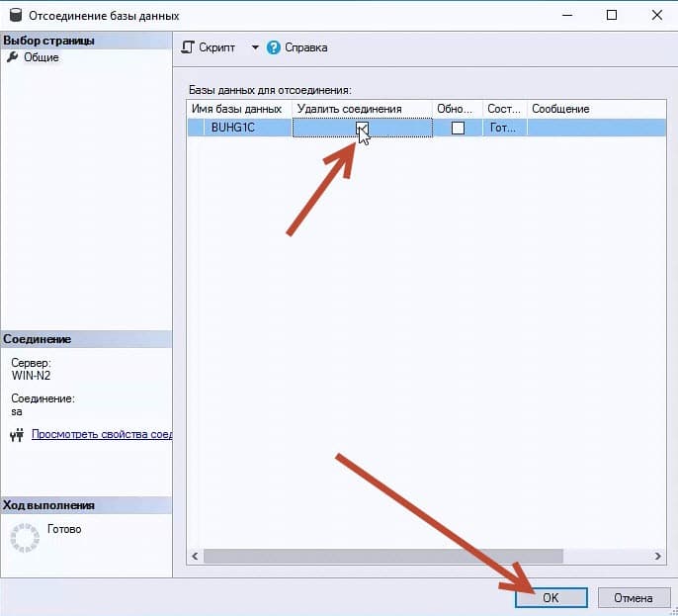Screen dimensions: 678x616
Task: Enable the Удалить соединения checkbox for BUHG1C
Action: click(363, 128)
